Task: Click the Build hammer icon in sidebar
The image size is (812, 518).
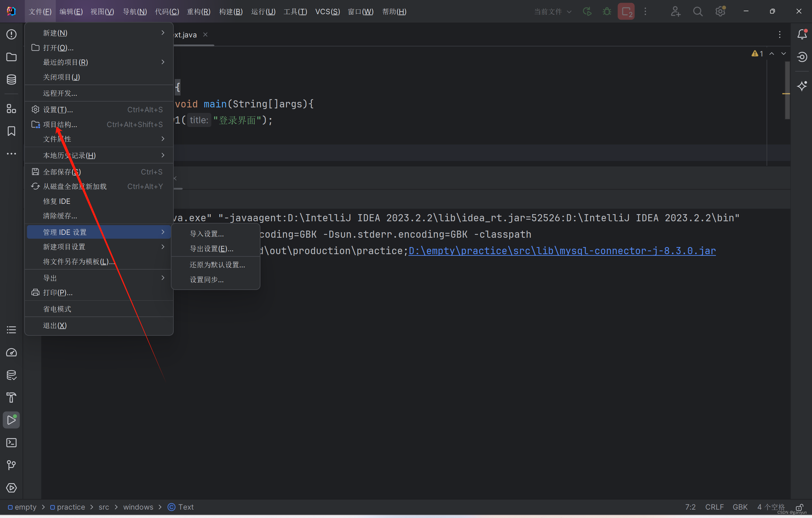Action: [12, 397]
